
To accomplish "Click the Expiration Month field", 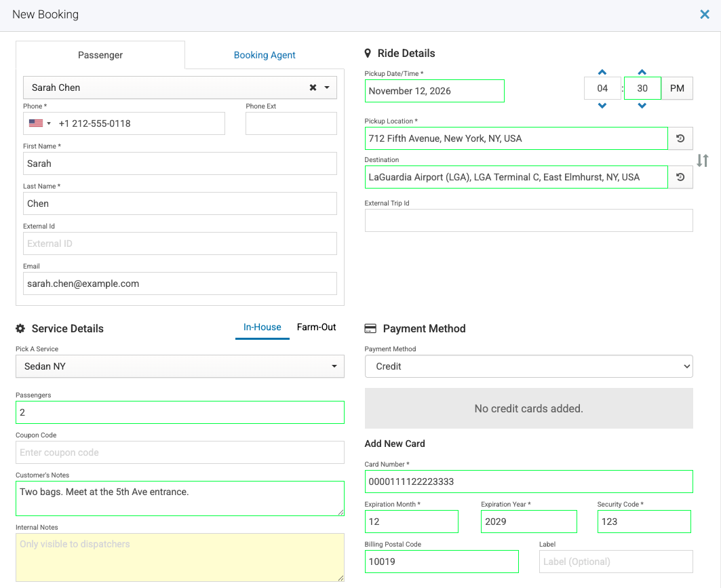I will [x=412, y=522].
